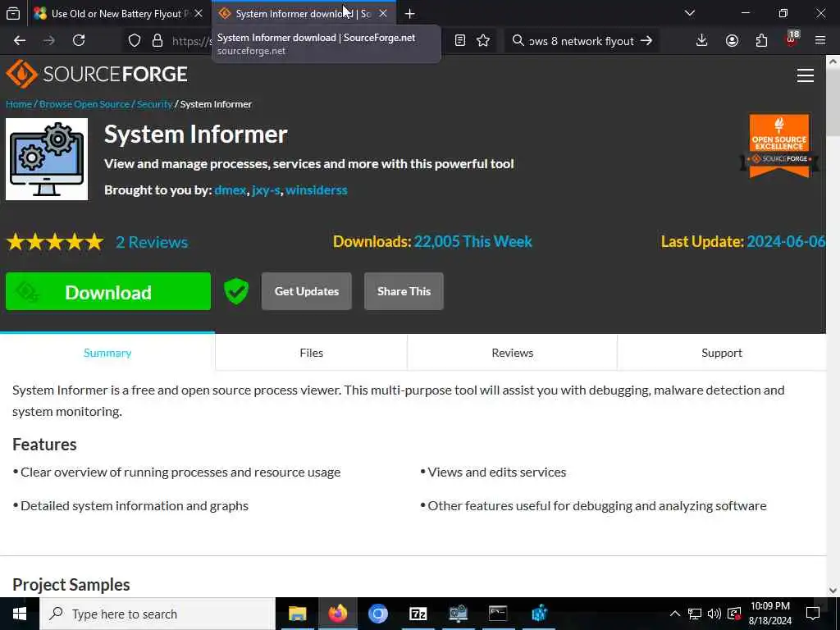Click the browser search field
This screenshot has width=840, height=630.
pos(582,41)
